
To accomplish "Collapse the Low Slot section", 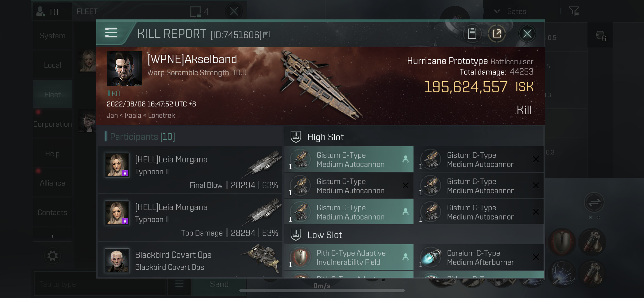I will point(296,235).
